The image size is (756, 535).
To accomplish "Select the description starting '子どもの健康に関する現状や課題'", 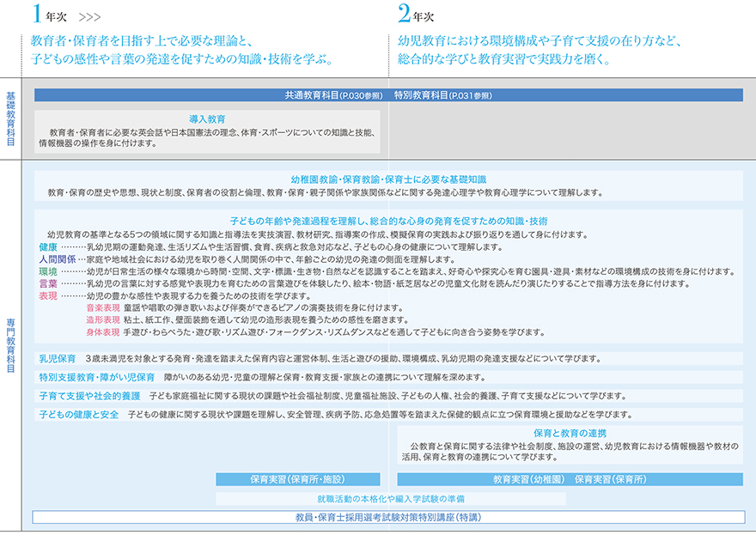I will [381, 415].
